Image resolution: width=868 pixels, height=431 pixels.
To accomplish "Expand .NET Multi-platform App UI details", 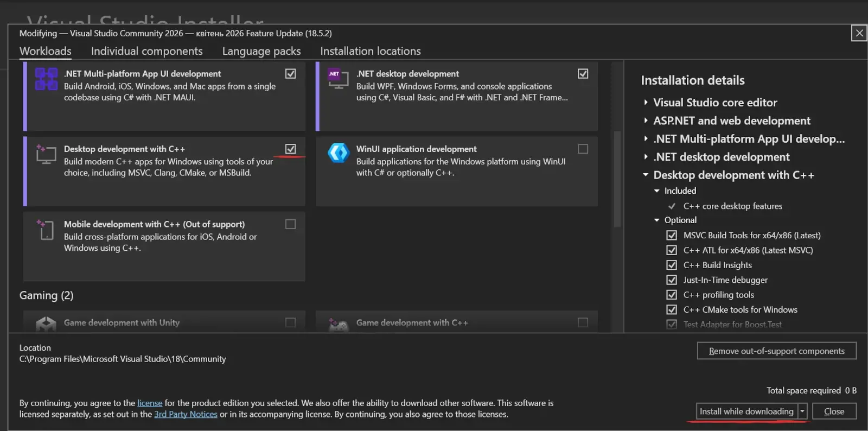I will point(646,138).
